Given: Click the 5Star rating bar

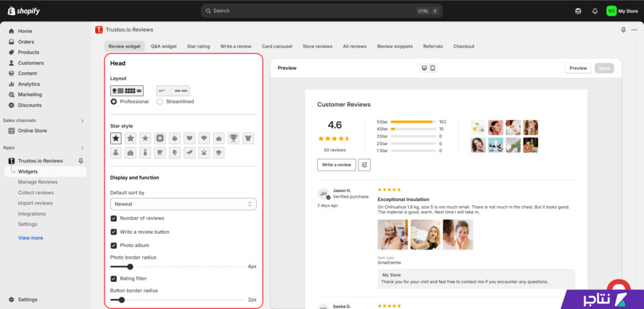Looking at the screenshot, I should click(x=413, y=122).
